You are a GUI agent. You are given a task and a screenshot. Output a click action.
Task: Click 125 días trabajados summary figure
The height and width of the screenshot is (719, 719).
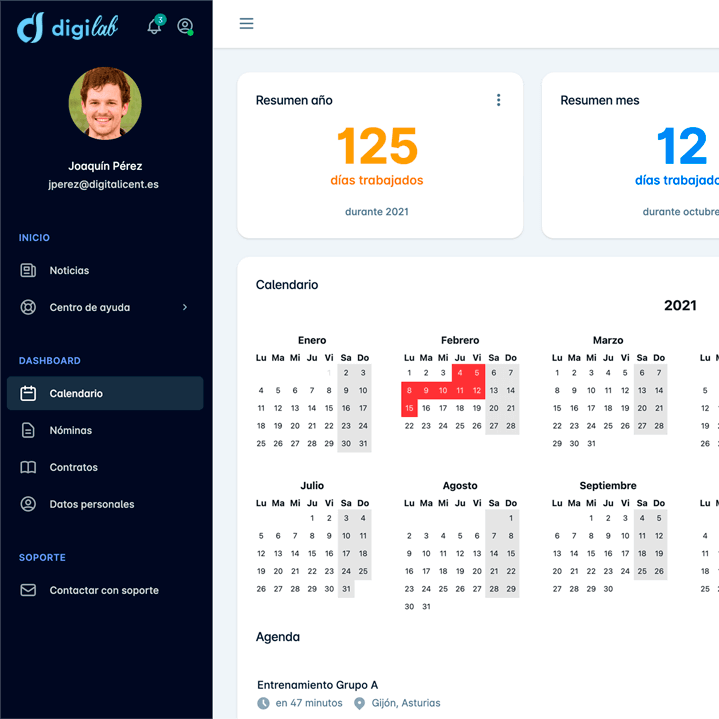coord(377,148)
